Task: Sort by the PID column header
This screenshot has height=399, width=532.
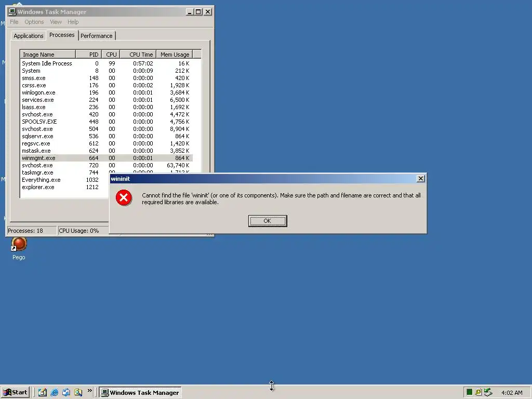Action: pos(88,54)
